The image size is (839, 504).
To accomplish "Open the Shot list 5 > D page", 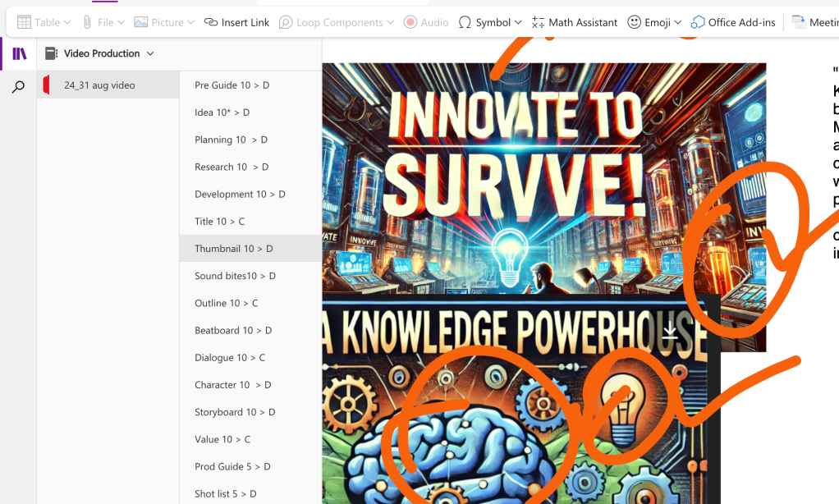I will tap(250, 493).
